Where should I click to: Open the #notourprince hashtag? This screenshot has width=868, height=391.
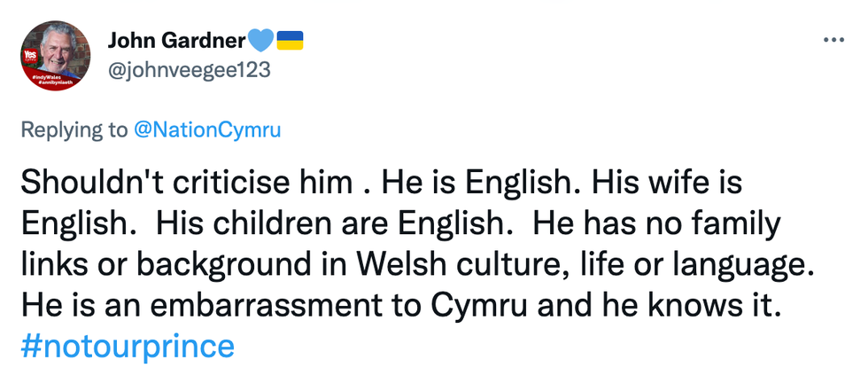click(127, 345)
